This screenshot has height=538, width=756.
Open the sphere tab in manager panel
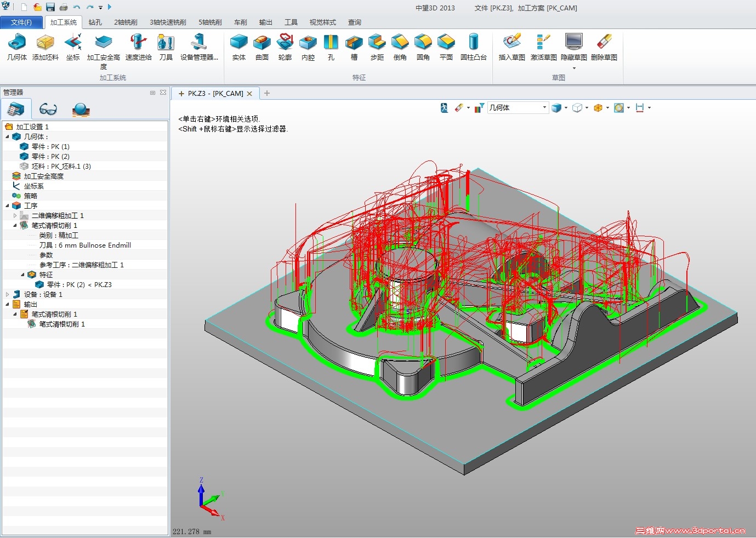[x=81, y=110]
